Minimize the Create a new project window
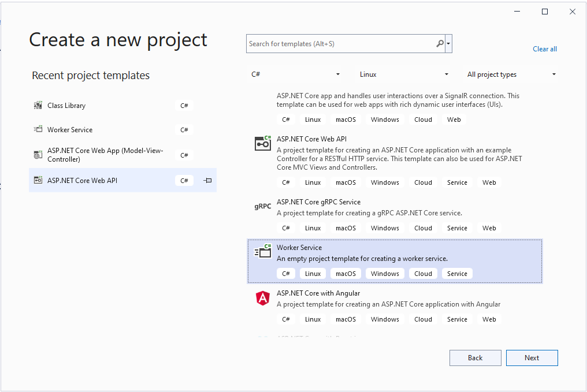This screenshot has width=587, height=392. (x=517, y=12)
